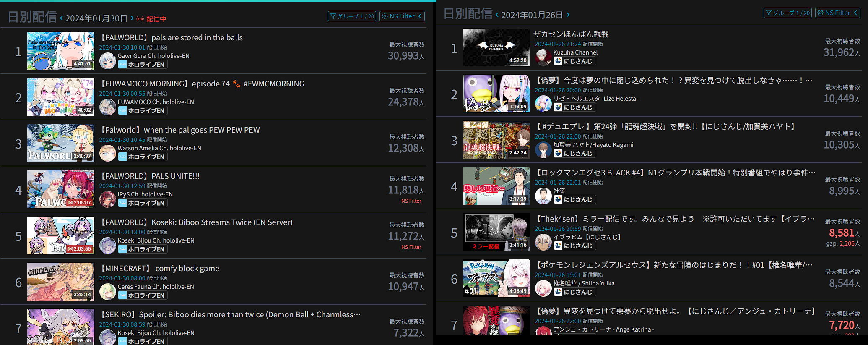Click viewer count "30,993人"
The image size is (868, 345).
pyautogui.click(x=406, y=56)
